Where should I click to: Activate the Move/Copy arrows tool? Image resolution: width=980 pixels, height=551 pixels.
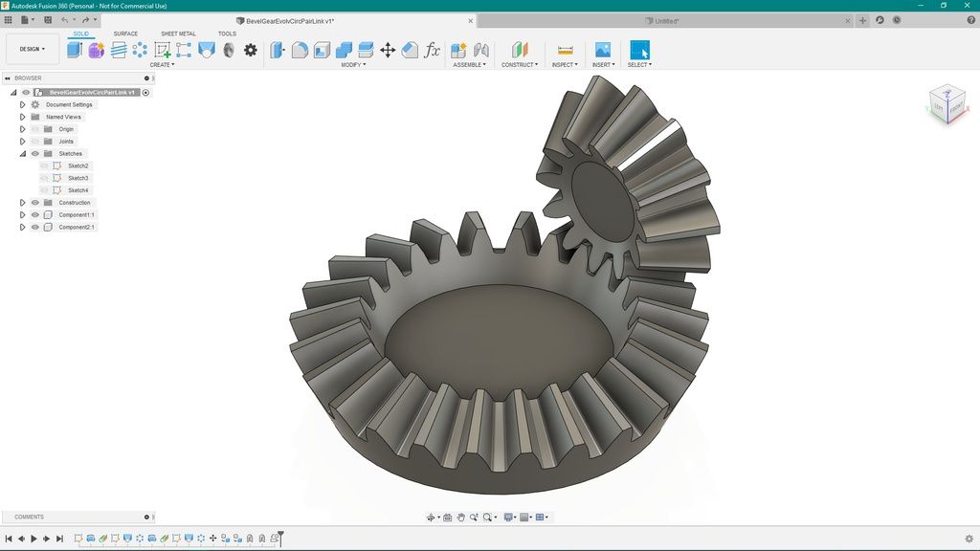coord(388,50)
